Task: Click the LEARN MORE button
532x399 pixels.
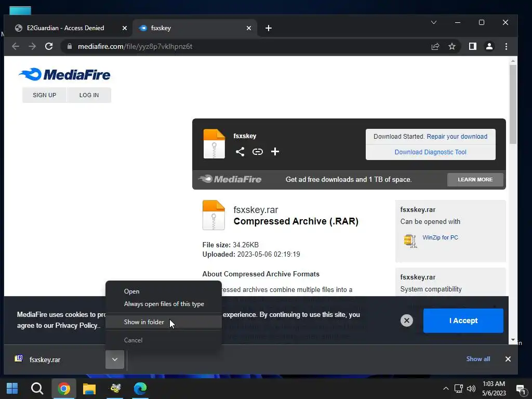Action: [x=475, y=179]
